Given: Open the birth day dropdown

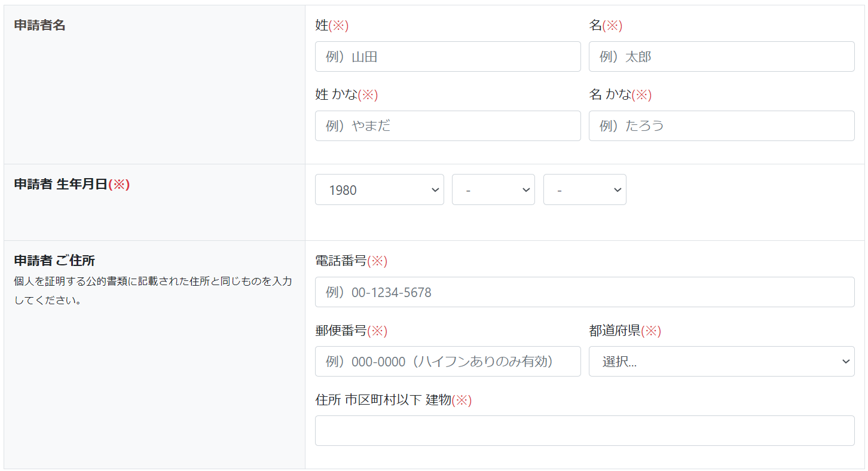Looking at the screenshot, I should click(x=585, y=189).
